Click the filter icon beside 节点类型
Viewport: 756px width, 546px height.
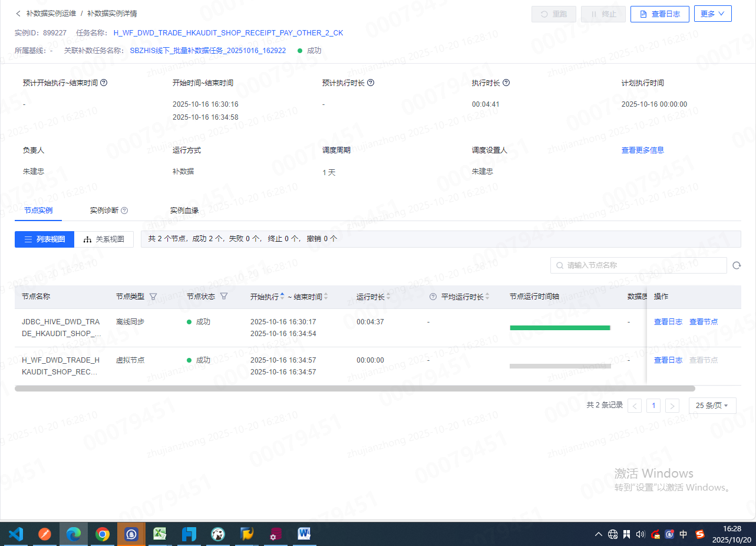153,297
